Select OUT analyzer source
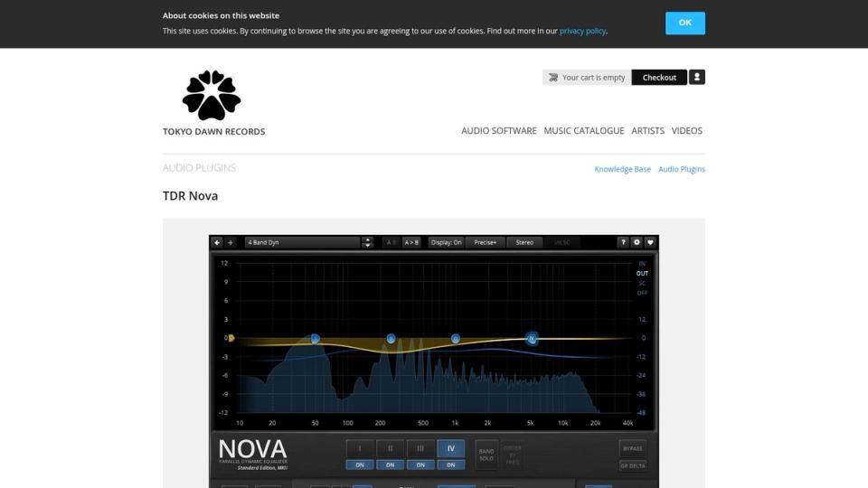The image size is (868, 488). point(642,273)
